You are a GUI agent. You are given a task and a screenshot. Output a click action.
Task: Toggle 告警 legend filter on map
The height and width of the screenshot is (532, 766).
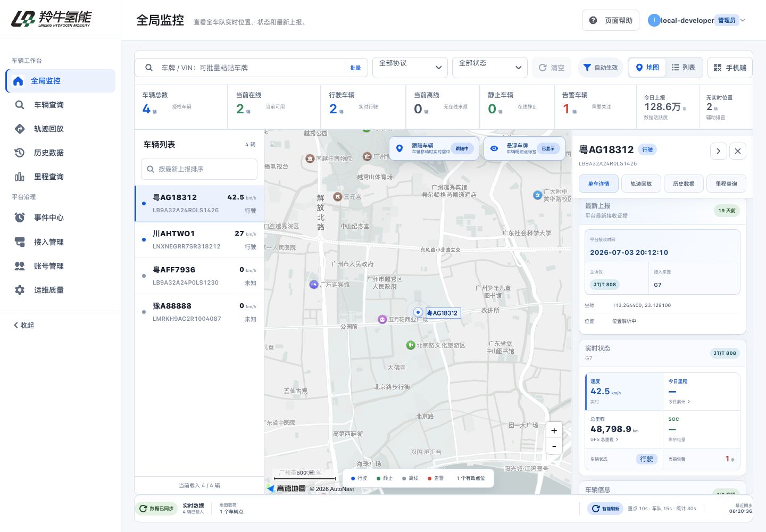tap(436, 478)
